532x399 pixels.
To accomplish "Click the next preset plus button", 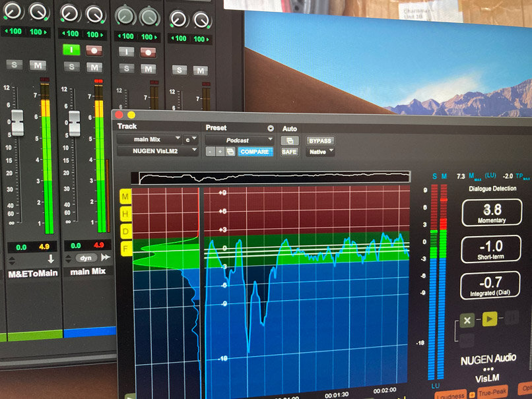I will tap(220, 151).
